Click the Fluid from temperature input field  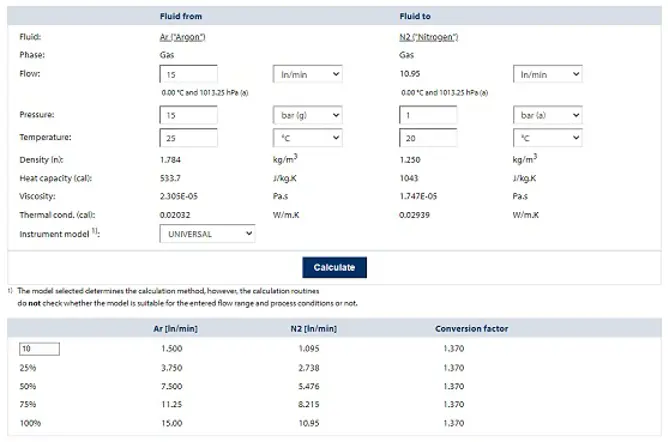pos(188,138)
